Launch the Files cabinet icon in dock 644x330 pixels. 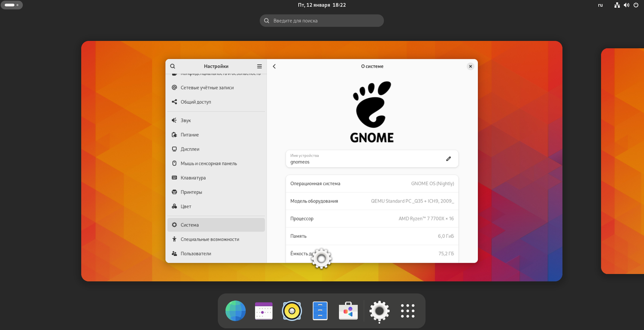pos(320,311)
